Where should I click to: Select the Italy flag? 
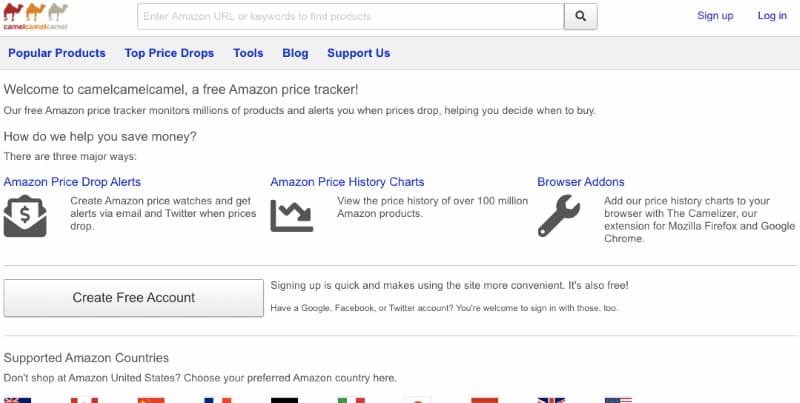click(351, 400)
